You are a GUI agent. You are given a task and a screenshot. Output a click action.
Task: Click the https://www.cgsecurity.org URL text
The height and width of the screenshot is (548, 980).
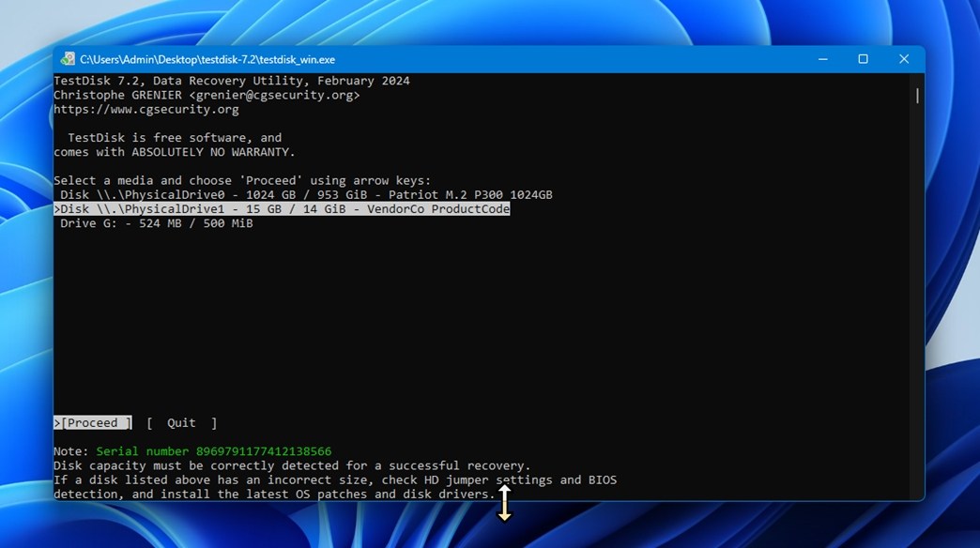click(x=146, y=110)
